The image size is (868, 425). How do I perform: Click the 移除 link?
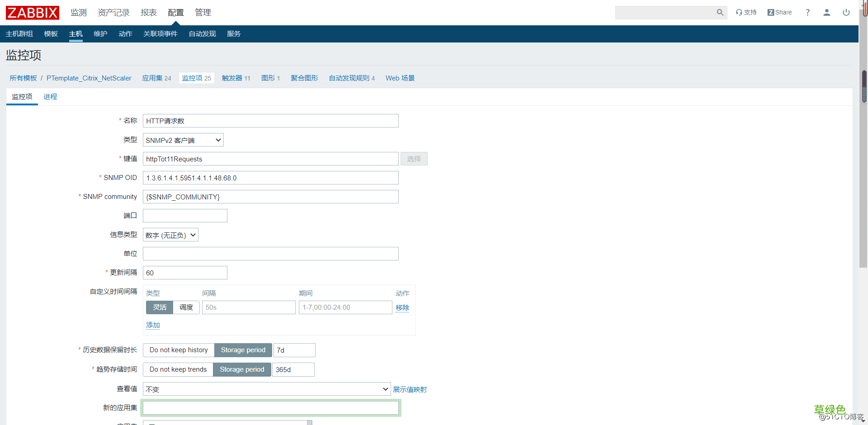pyautogui.click(x=402, y=307)
